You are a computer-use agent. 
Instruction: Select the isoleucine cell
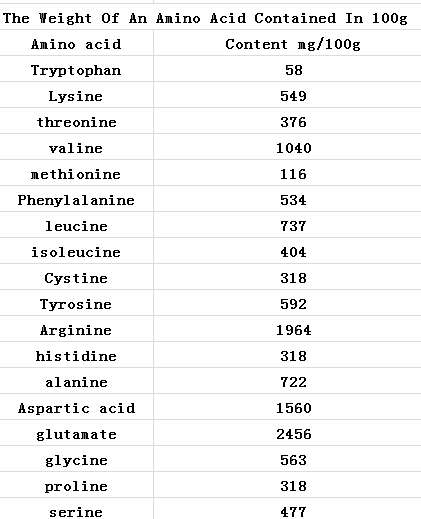pos(76,251)
